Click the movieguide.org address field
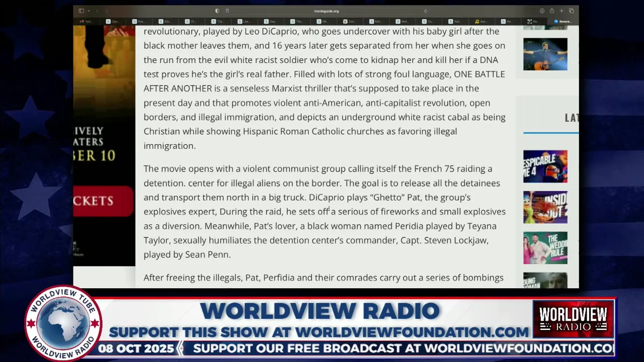Image resolution: width=644 pixels, height=362 pixels. coord(326,11)
